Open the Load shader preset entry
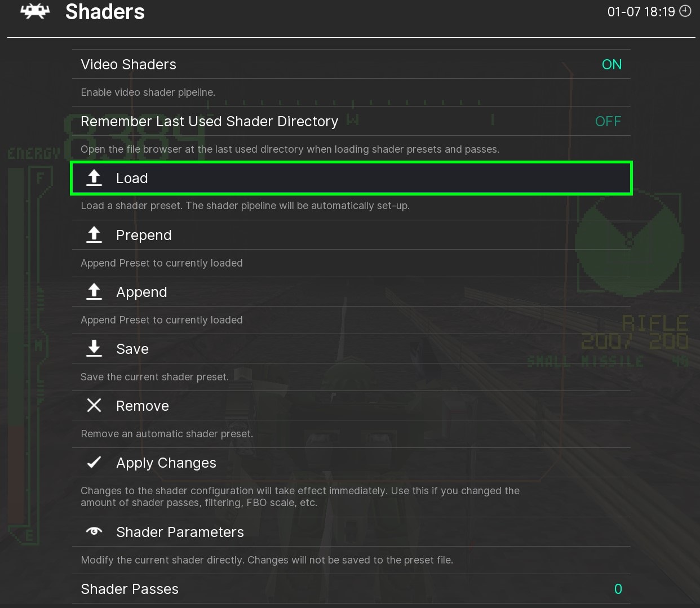 point(132,178)
